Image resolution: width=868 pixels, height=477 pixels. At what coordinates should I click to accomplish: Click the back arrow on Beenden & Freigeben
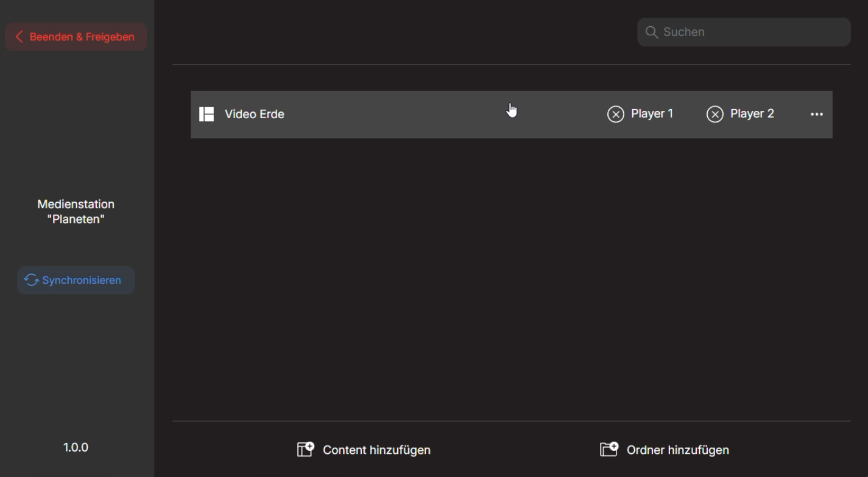[19, 37]
